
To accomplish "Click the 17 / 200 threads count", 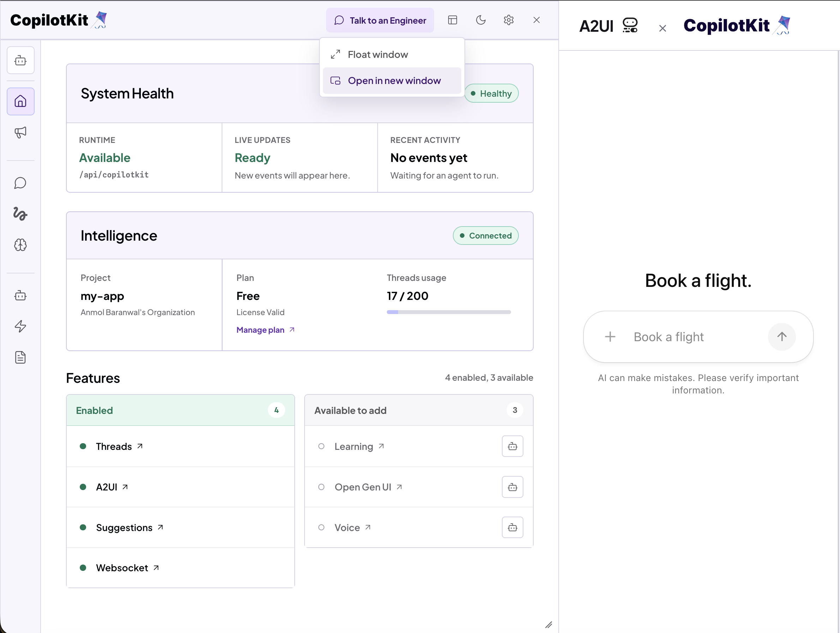I will 407,296.
